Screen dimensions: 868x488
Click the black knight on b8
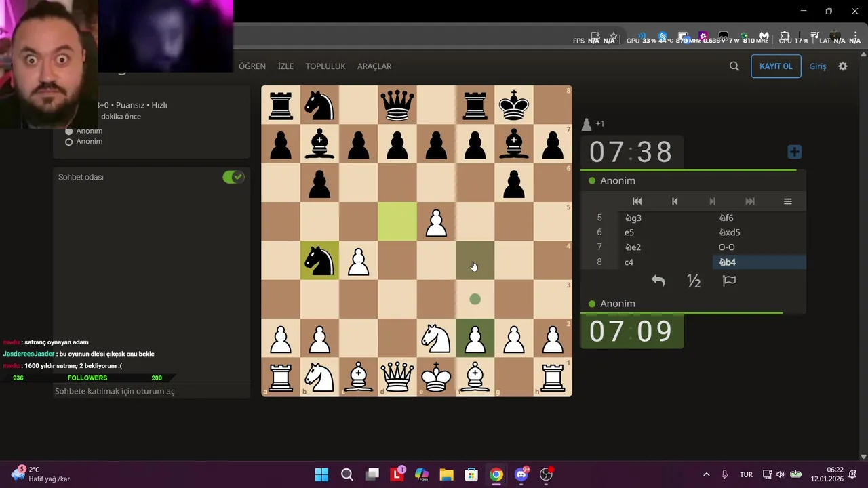point(319,105)
